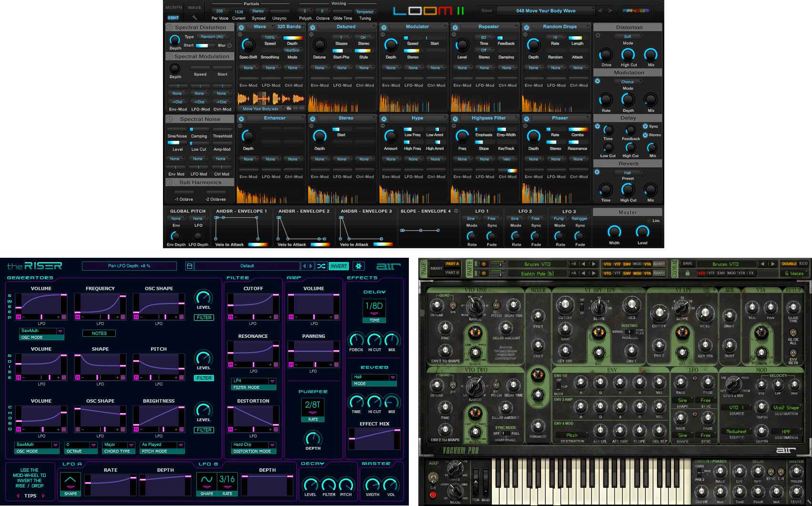Click the SAVE button in Vacuum Pro

(x=687, y=263)
